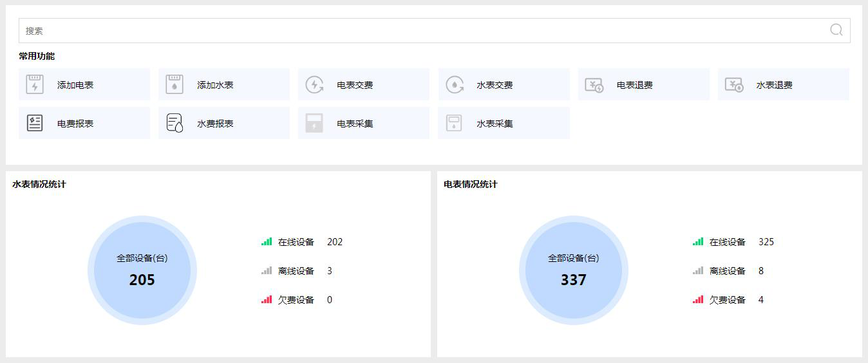Open the 水费报表 shortcut label
The image size is (868, 363).
215,124
